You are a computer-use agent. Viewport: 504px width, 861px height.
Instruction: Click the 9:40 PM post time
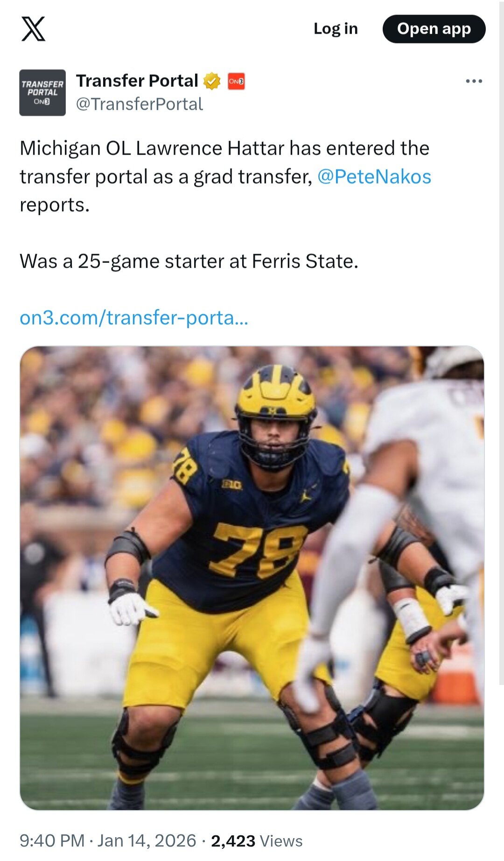coord(52,841)
